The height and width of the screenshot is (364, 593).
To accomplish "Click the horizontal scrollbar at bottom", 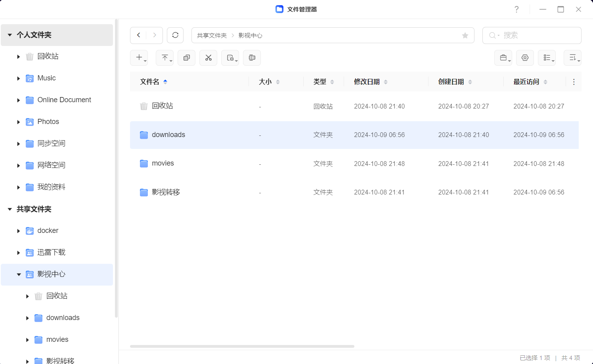I will tap(242, 346).
